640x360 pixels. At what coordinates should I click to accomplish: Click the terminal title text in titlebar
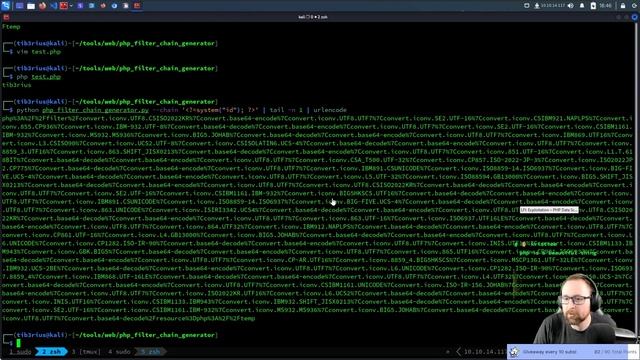(x=313, y=17)
